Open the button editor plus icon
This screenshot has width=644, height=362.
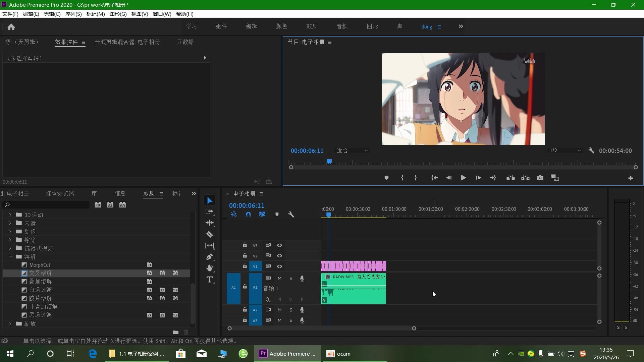coord(631,178)
